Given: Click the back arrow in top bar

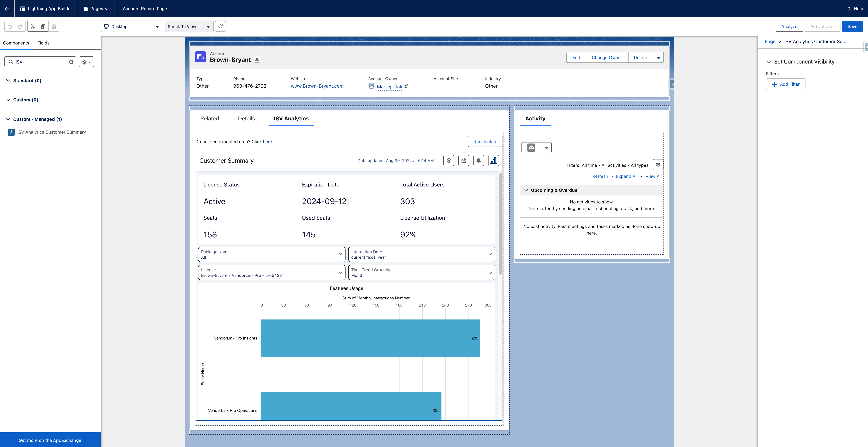Looking at the screenshot, I should [7, 8].
